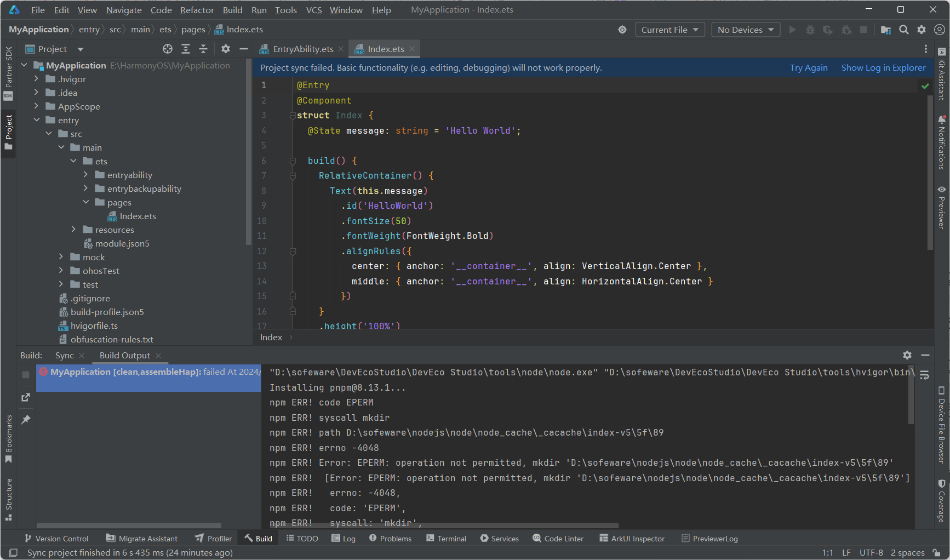Open Previewer side panel
Screen dimensions: 950x560
tap(941, 207)
